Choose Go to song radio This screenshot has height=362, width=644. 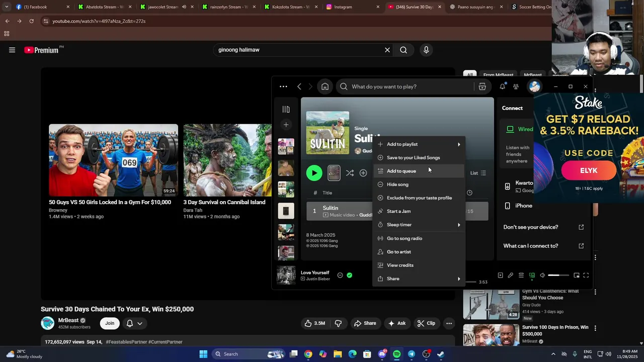click(419, 238)
